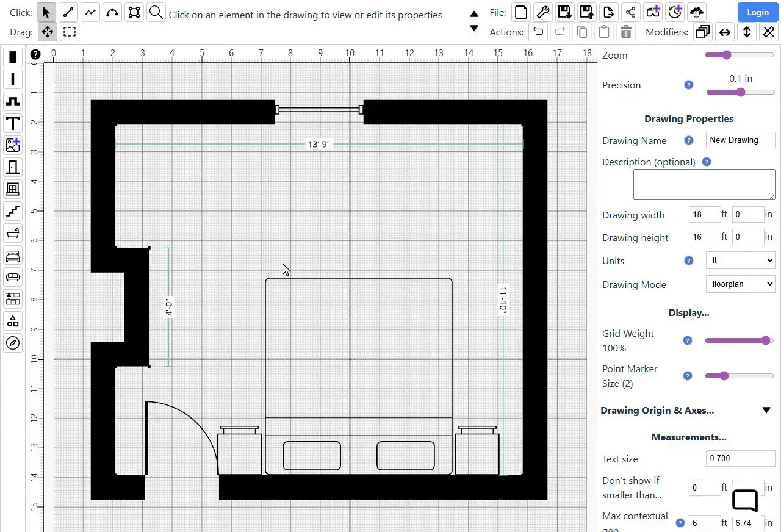Click the first save icon in the File row
This screenshot has width=781, height=532.
click(x=564, y=12)
